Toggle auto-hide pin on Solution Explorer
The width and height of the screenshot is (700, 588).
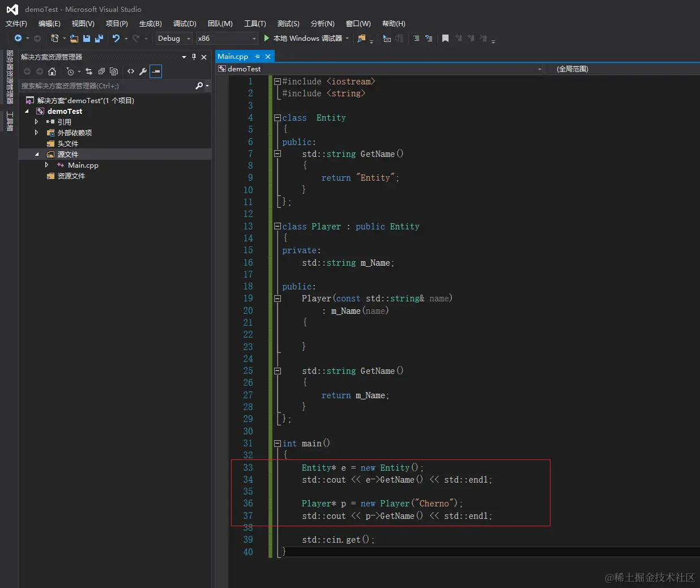pos(194,57)
